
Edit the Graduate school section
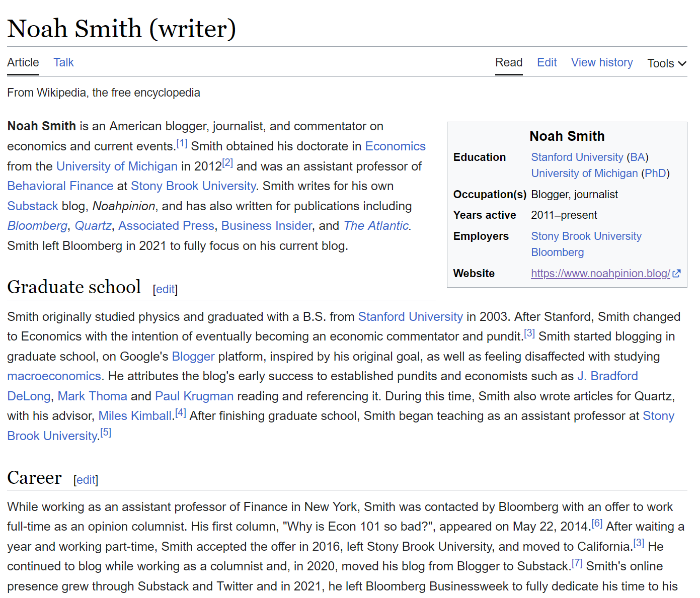point(165,289)
